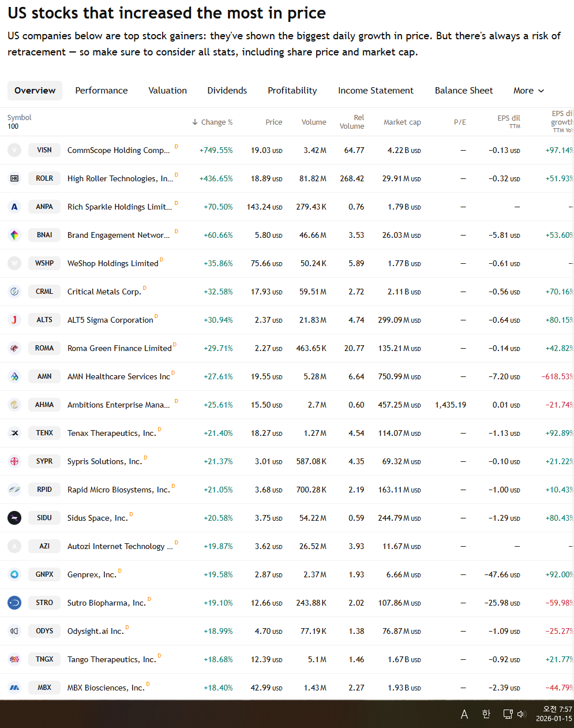This screenshot has width=574, height=728.
Task: Click the Tango Therapeutics TNGX logo icon
Action: [14, 659]
